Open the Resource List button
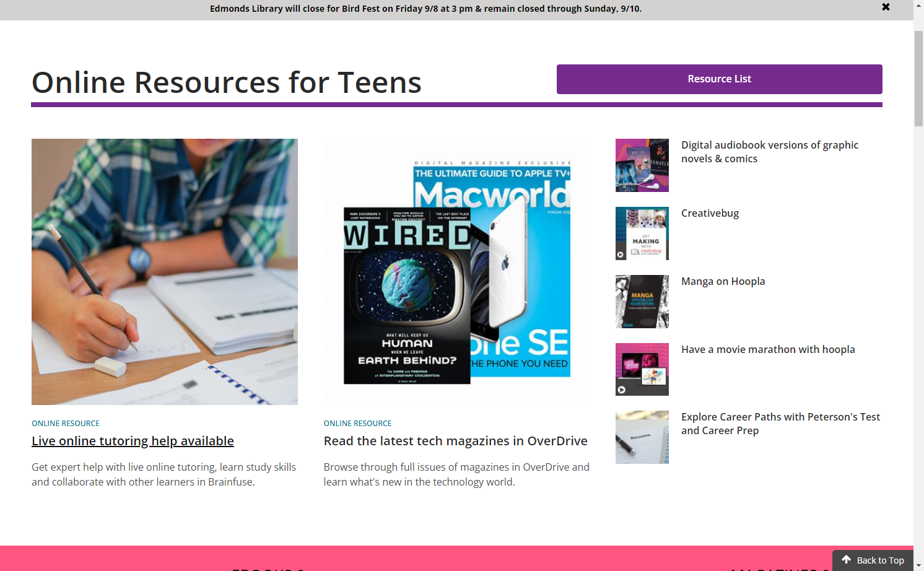Screen dimensions: 924x571 719,79
